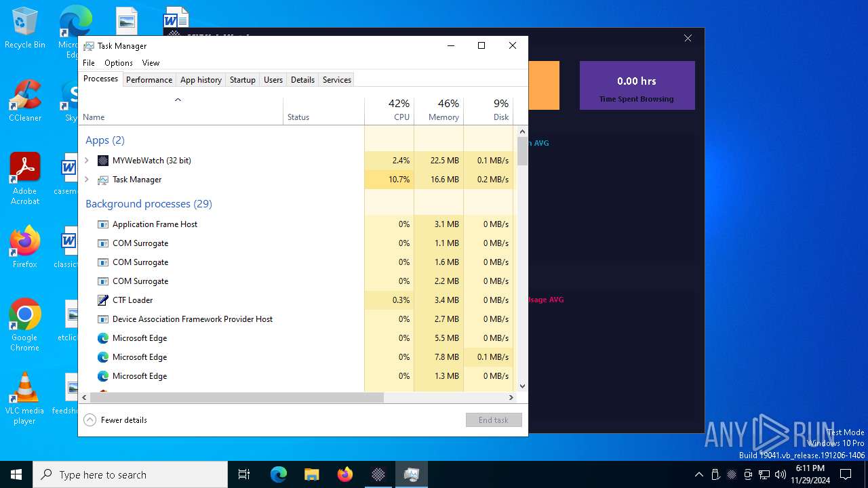This screenshot has width=868, height=488.
Task: Click the MYWebWatch app icon in process list
Action: (103, 161)
